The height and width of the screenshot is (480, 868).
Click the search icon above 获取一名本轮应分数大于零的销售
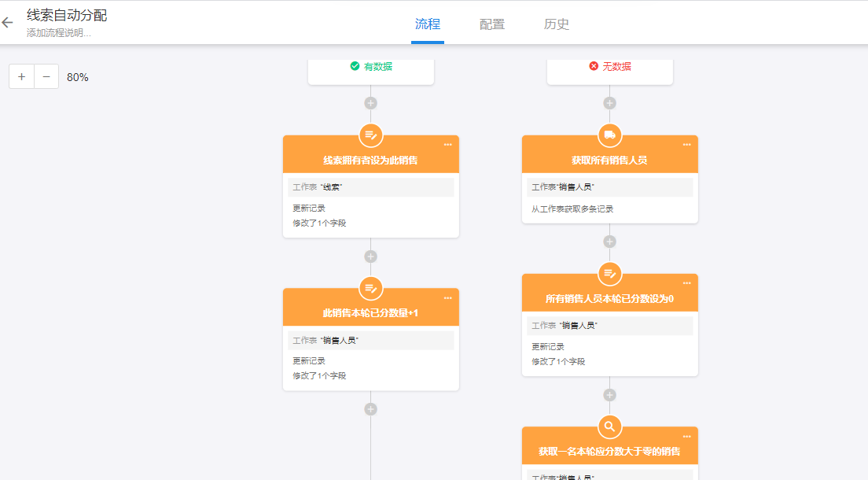609,426
